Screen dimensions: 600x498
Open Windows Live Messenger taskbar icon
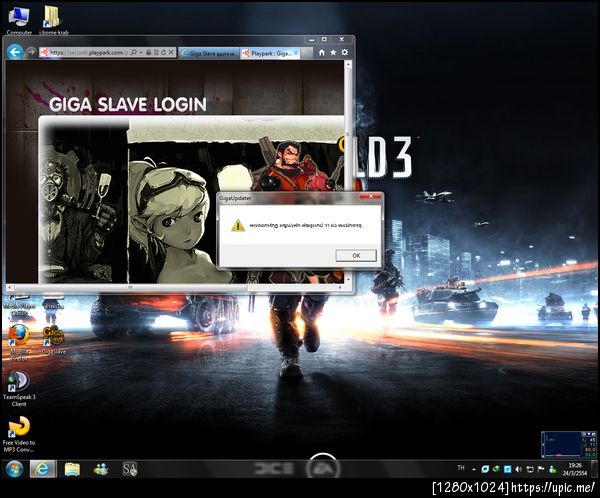pyautogui.click(x=101, y=469)
